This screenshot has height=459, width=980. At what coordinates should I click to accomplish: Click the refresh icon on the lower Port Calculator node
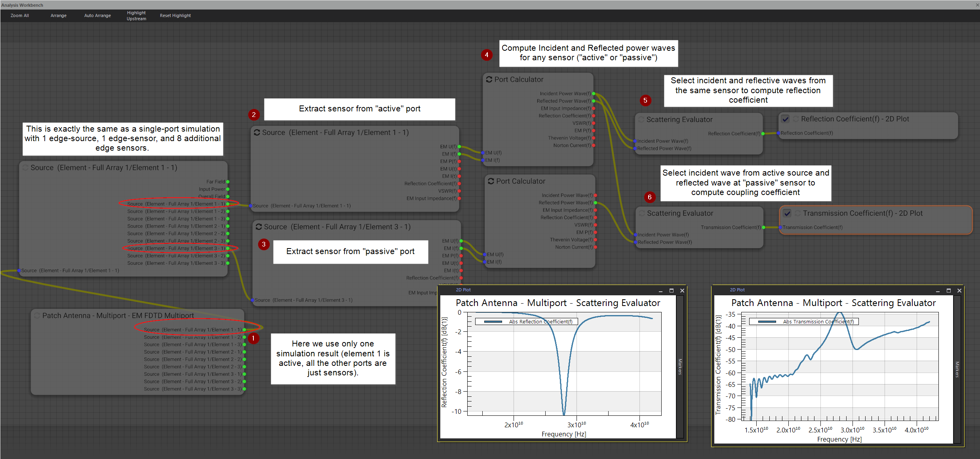491,181
